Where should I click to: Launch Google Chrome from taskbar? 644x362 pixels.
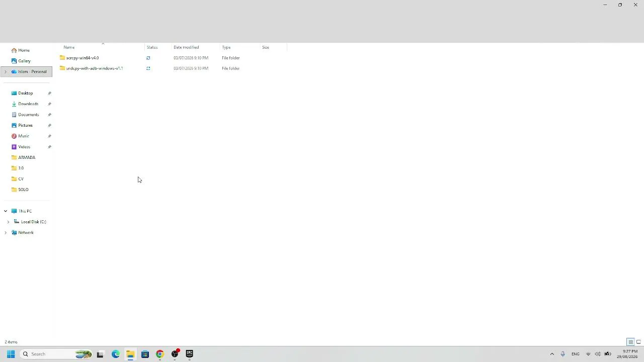coord(160,354)
